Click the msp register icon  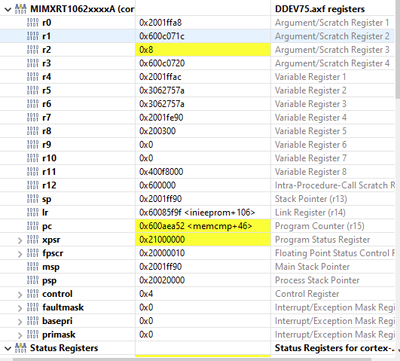click(33, 267)
